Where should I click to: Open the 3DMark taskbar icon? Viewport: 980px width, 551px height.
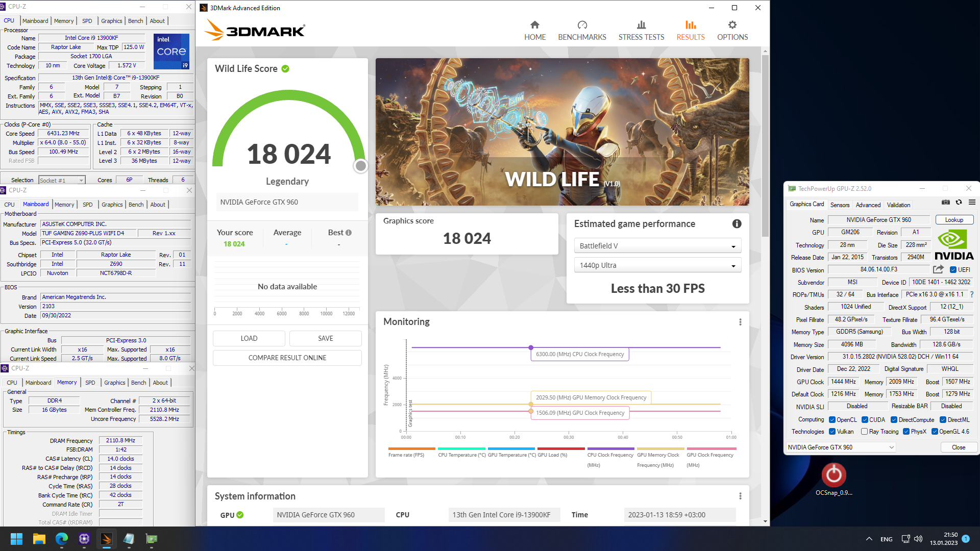tap(107, 539)
